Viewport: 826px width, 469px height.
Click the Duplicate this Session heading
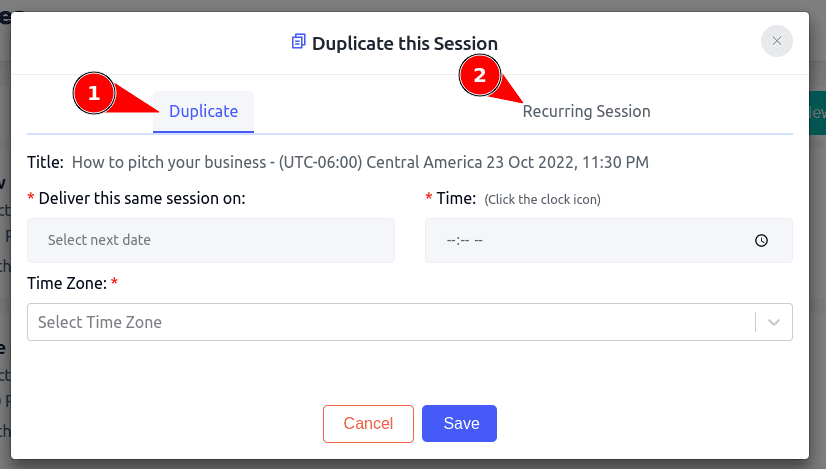point(405,43)
